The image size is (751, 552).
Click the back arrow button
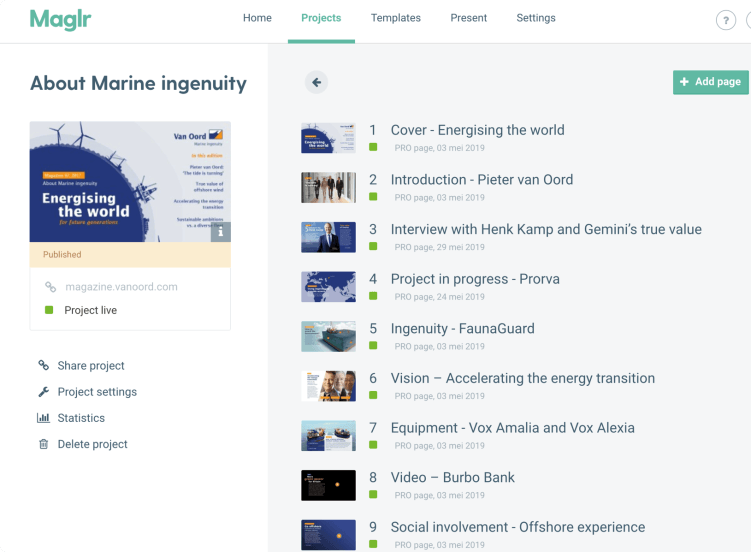pos(317,82)
